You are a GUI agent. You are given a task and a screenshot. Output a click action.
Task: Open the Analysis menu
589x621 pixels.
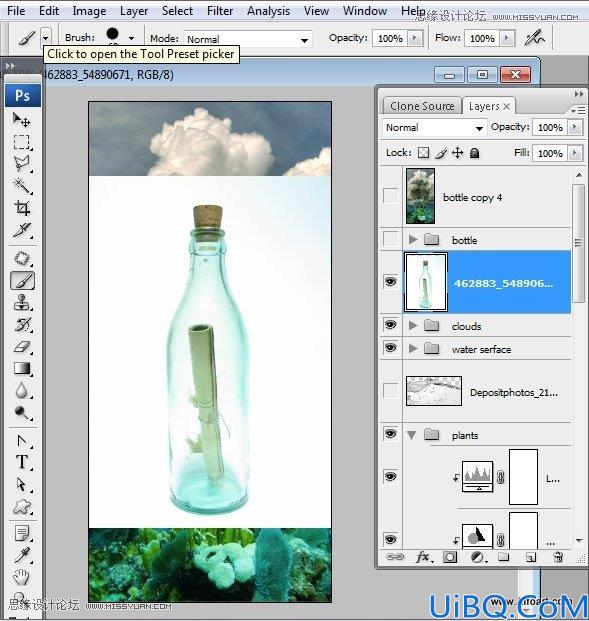point(269,10)
